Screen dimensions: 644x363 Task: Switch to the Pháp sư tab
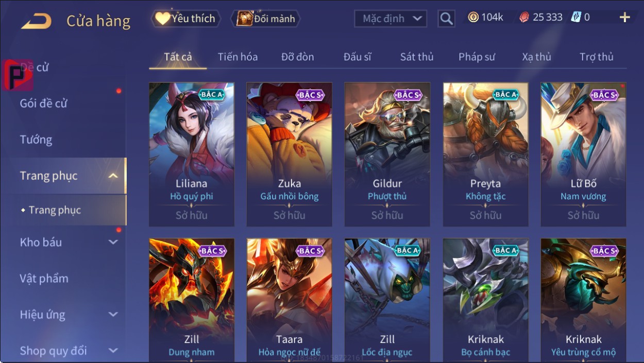477,57
